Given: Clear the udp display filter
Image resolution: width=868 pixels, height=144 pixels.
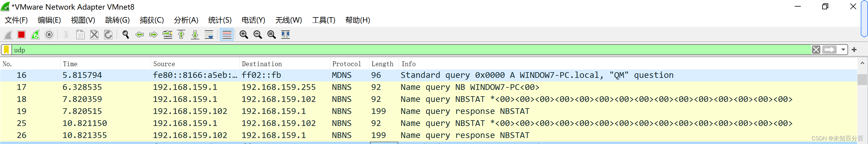Looking at the screenshot, I should [816, 50].
